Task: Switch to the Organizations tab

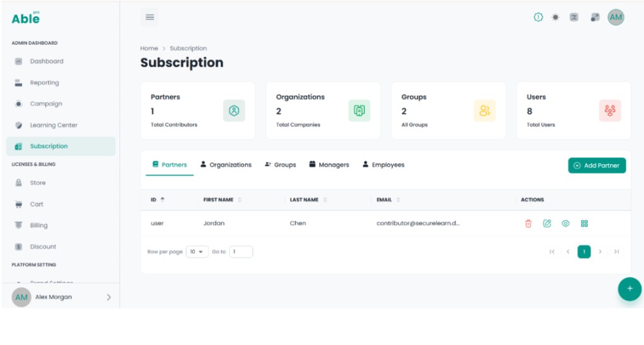Action: [226, 164]
